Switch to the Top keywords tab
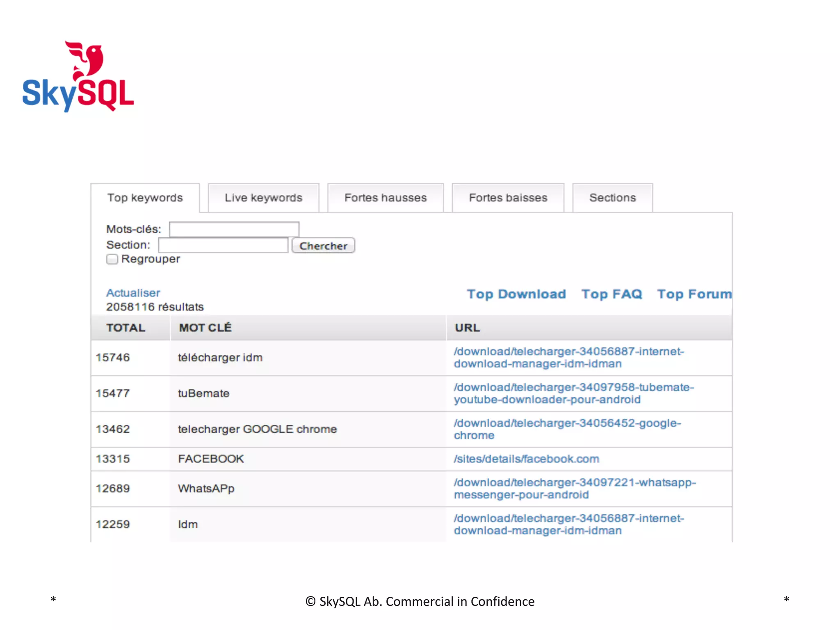 pos(145,198)
